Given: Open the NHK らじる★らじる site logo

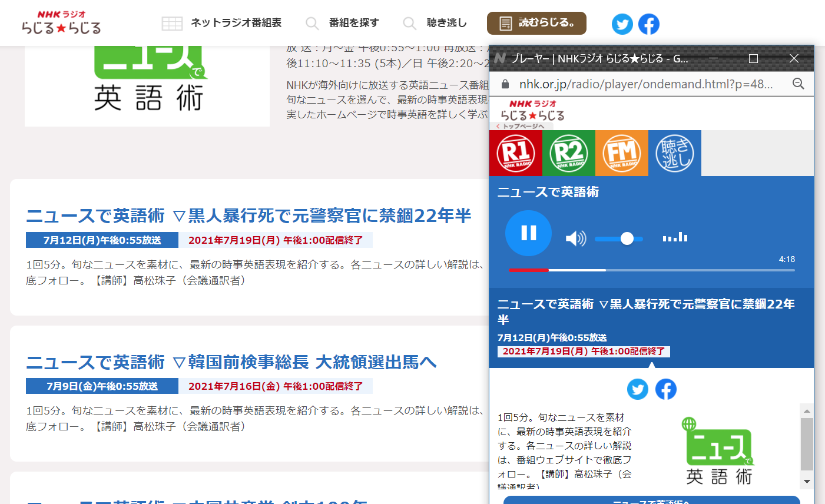Looking at the screenshot, I should click(61, 22).
